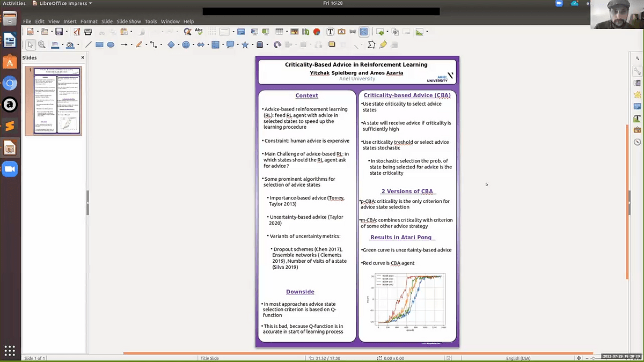Image resolution: width=644 pixels, height=362 pixels.
Task: Click the New document icon
Action: click(31, 32)
